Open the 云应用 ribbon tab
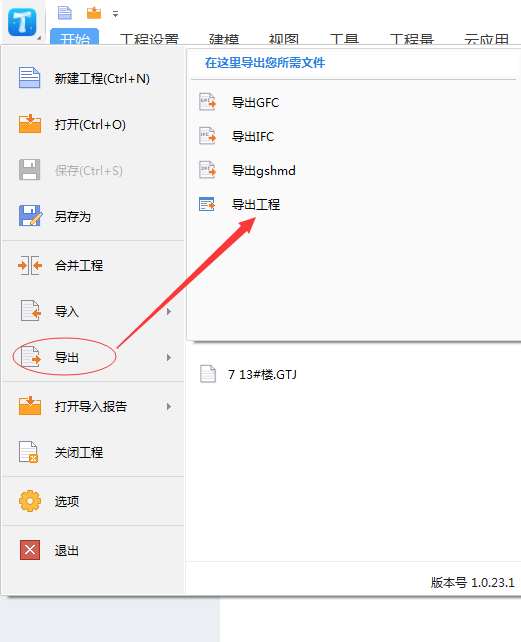Viewport: 521px width, 642px height. pos(486,39)
